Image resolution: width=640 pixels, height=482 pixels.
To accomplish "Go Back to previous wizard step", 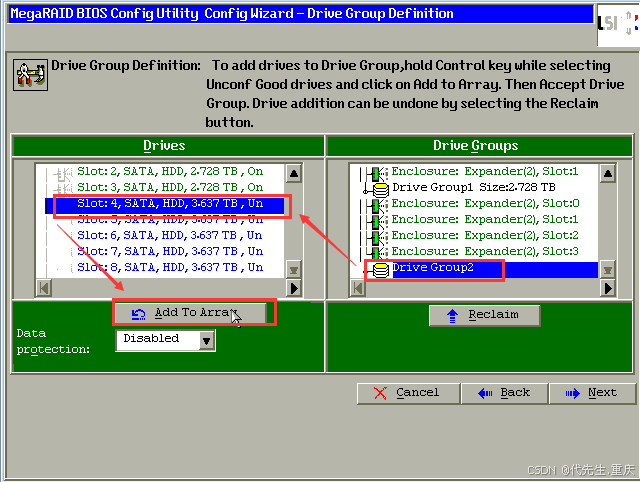I will pyautogui.click(x=505, y=393).
